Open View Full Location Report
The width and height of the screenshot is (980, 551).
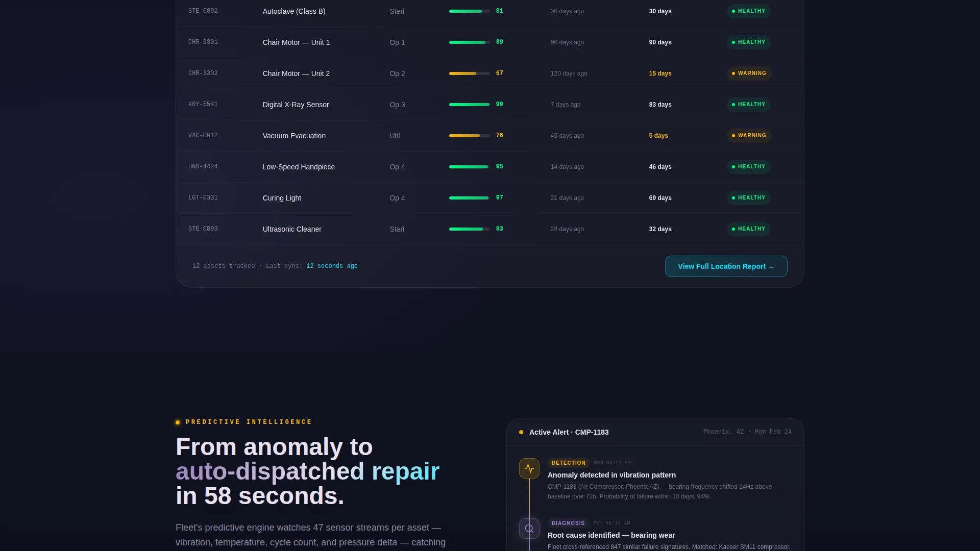coord(726,266)
